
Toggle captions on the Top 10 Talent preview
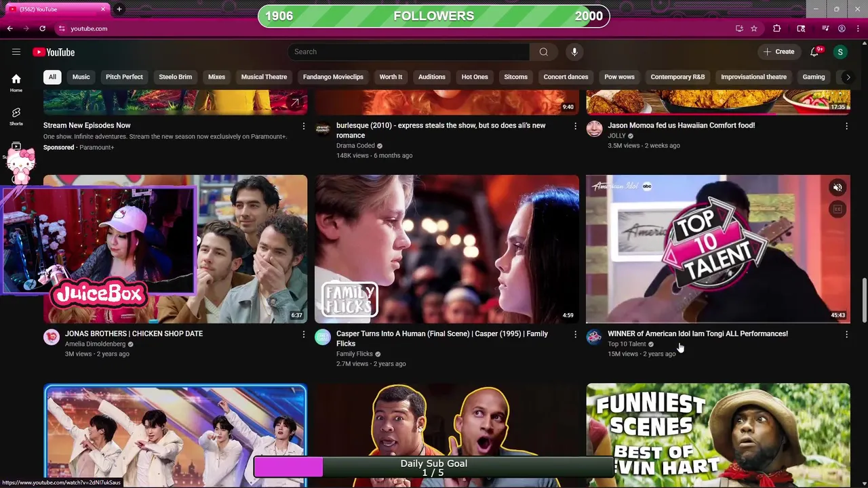point(837,209)
